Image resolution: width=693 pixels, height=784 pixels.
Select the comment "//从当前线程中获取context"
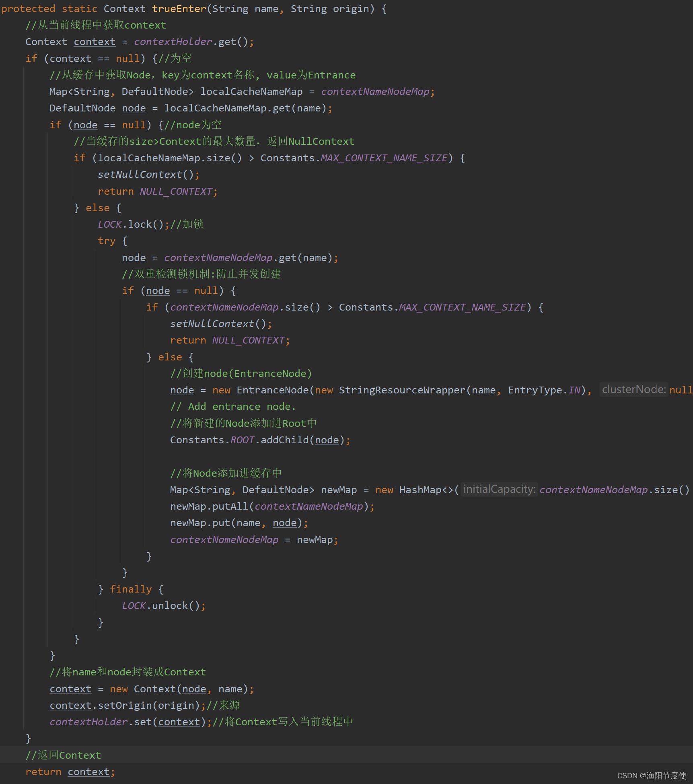point(96,25)
